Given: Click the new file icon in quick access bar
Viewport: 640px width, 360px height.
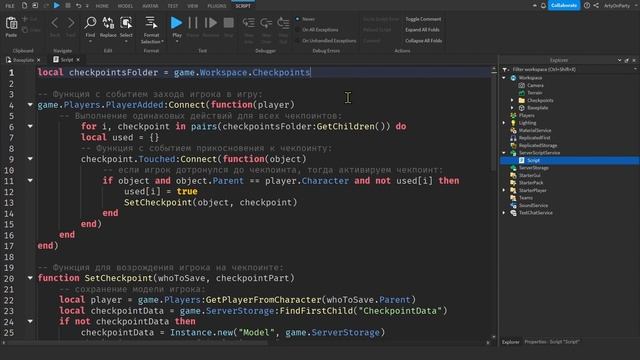Looking at the screenshot, I should [x=24, y=6].
